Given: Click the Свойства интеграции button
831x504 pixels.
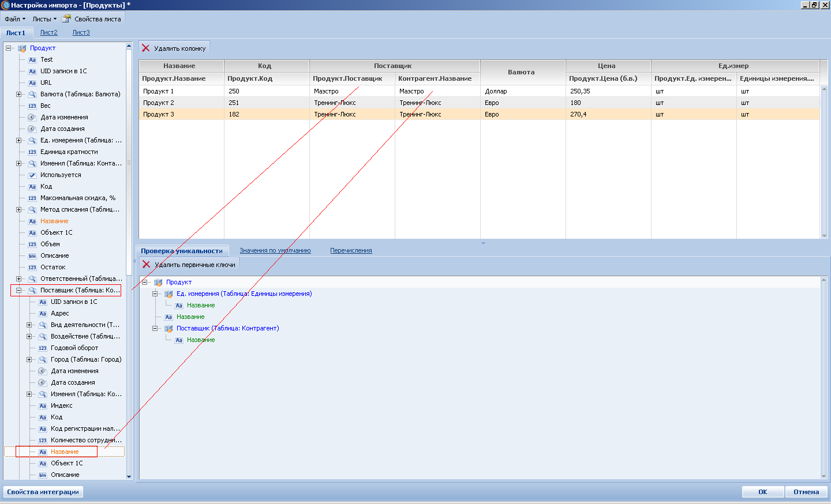Looking at the screenshot, I should coord(43,492).
